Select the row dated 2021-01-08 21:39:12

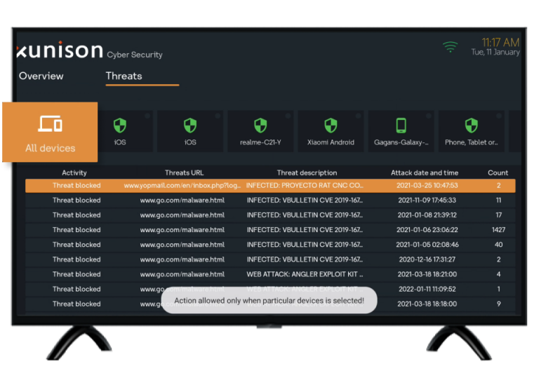pos(270,215)
